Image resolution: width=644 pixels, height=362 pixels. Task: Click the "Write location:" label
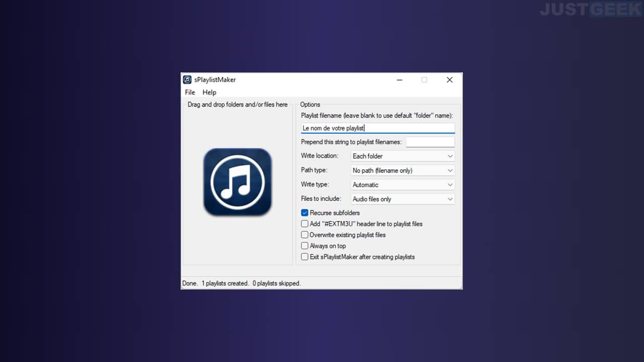[x=319, y=156]
